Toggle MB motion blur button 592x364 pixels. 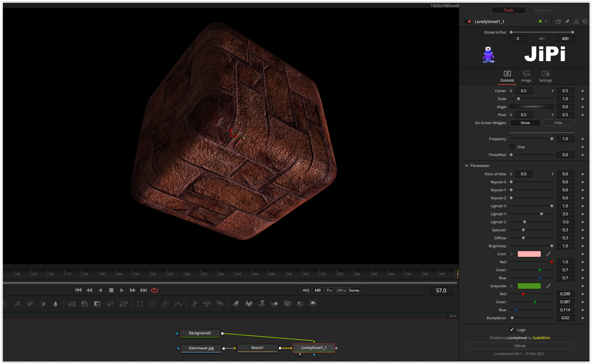[318, 290]
